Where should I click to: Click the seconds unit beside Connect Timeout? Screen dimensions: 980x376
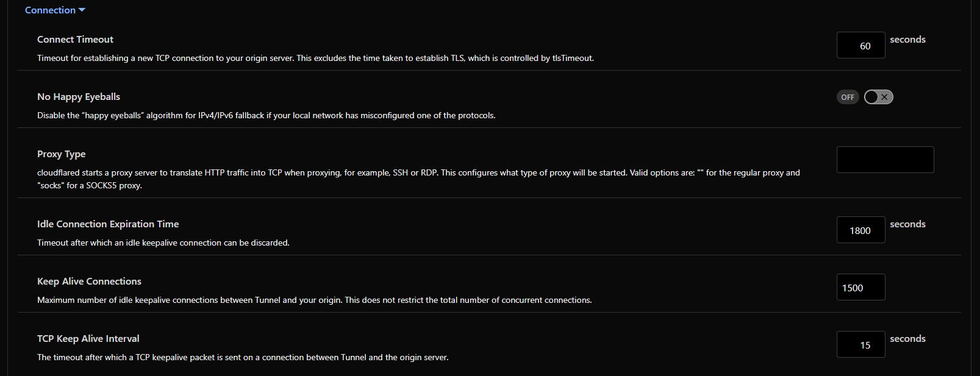click(907, 40)
